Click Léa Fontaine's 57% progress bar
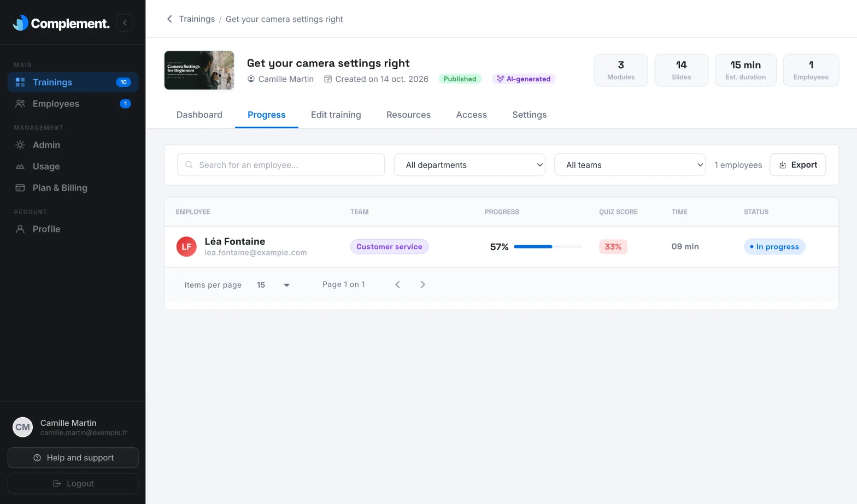 tap(548, 247)
